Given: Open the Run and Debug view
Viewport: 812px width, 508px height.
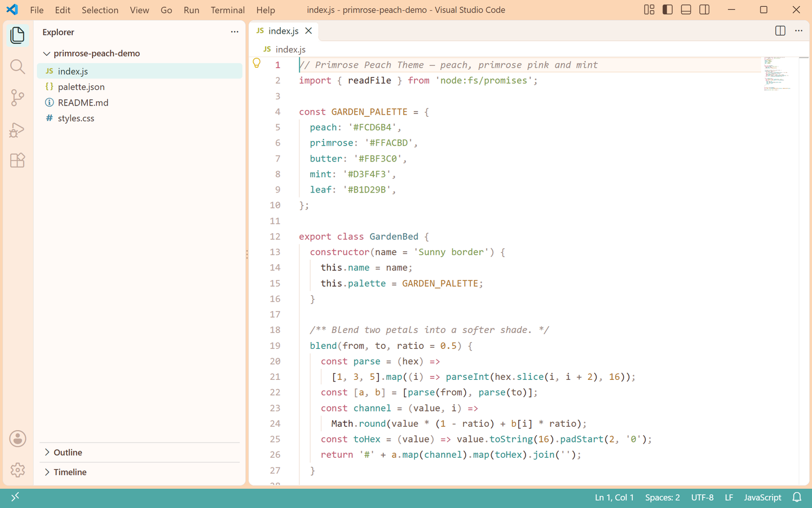Looking at the screenshot, I should (x=17, y=130).
